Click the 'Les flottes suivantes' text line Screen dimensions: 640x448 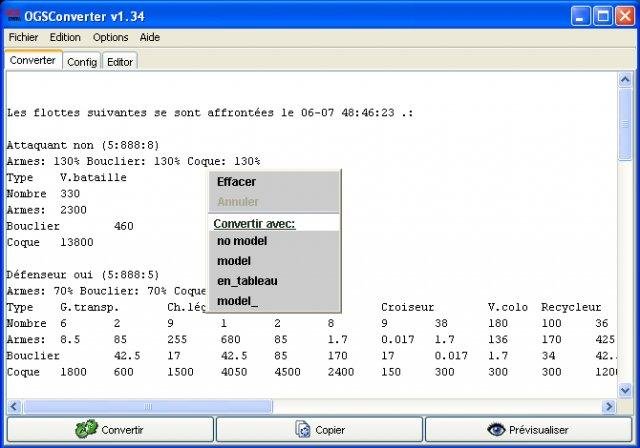coord(210,113)
